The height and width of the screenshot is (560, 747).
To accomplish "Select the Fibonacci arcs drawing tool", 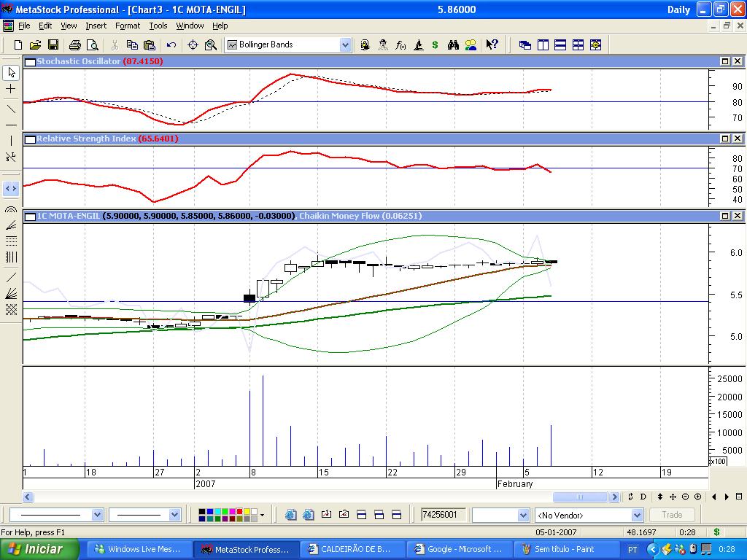I will pos(11,209).
